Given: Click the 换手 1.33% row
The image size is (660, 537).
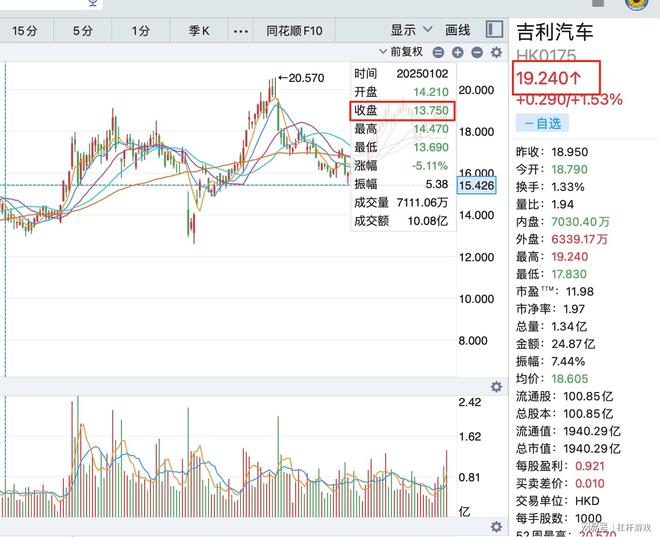Looking at the screenshot, I should point(550,187).
